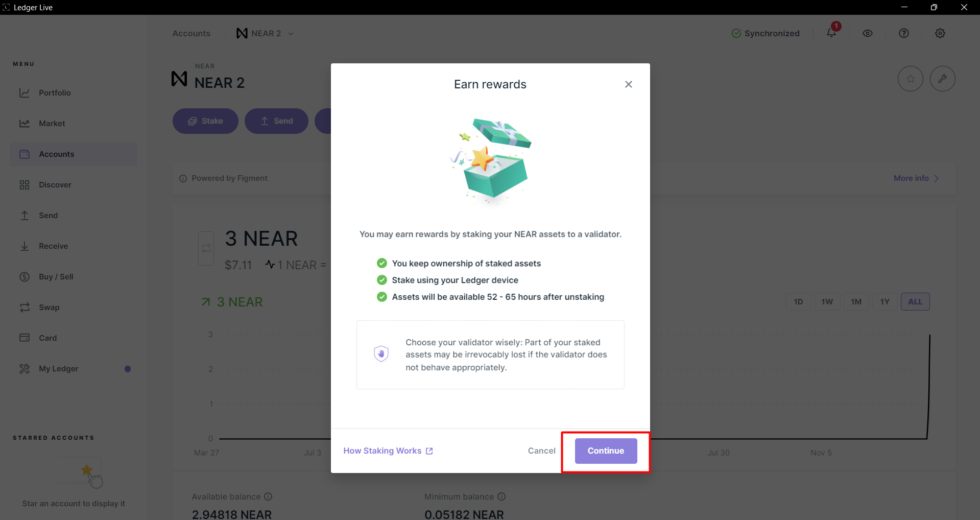Select the 1Y chart period
The image size is (980, 520).
(x=885, y=301)
